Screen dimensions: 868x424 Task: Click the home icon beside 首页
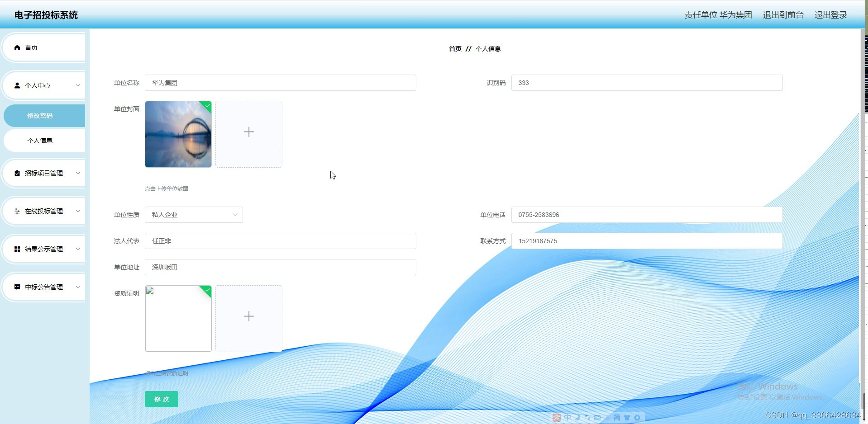click(x=17, y=47)
